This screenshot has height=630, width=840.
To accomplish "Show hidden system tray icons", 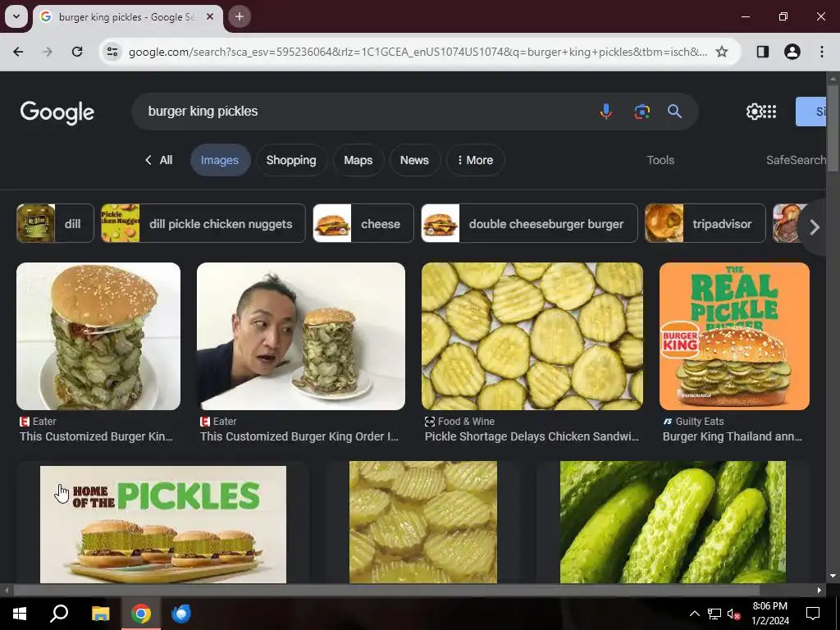I will pos(694,614).
